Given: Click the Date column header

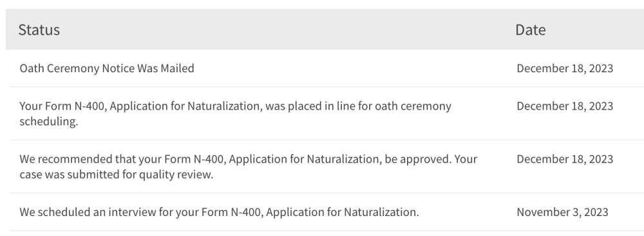Looking at the screenshot, I should 530,30.
